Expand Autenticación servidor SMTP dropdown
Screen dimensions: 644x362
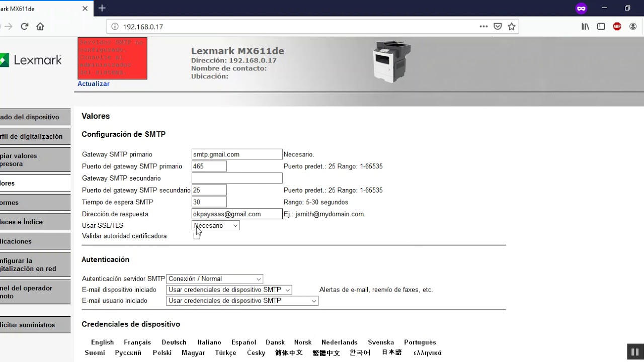[215, 279]
